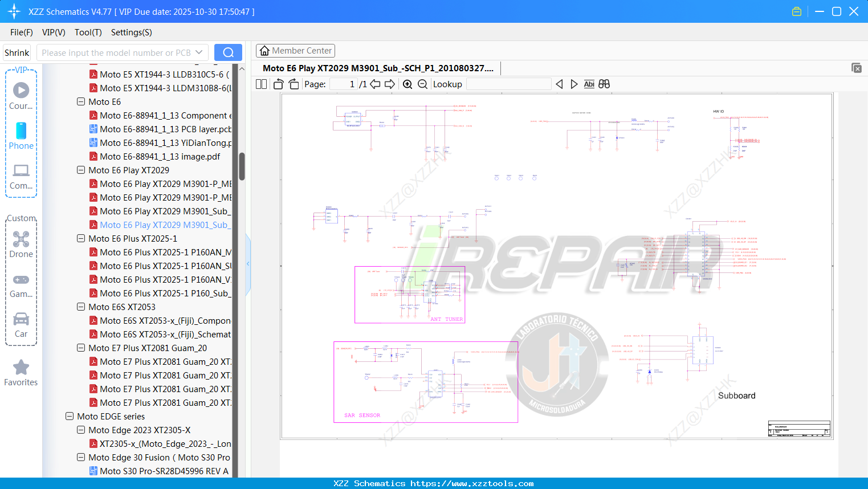Open Moto E6S XT2053-x_(Fiji)_Compon file

click(x=160, y=320)
